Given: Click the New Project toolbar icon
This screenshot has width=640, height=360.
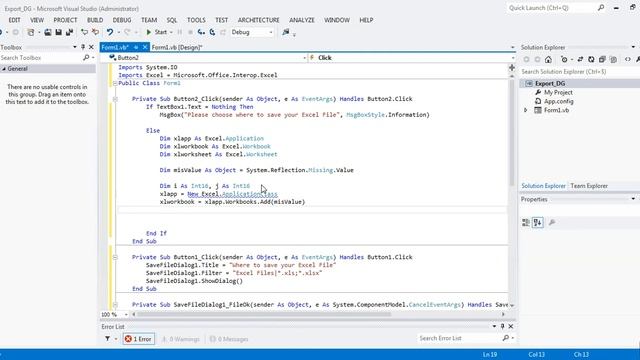Looking at the screenshot, I should point(31,32).
